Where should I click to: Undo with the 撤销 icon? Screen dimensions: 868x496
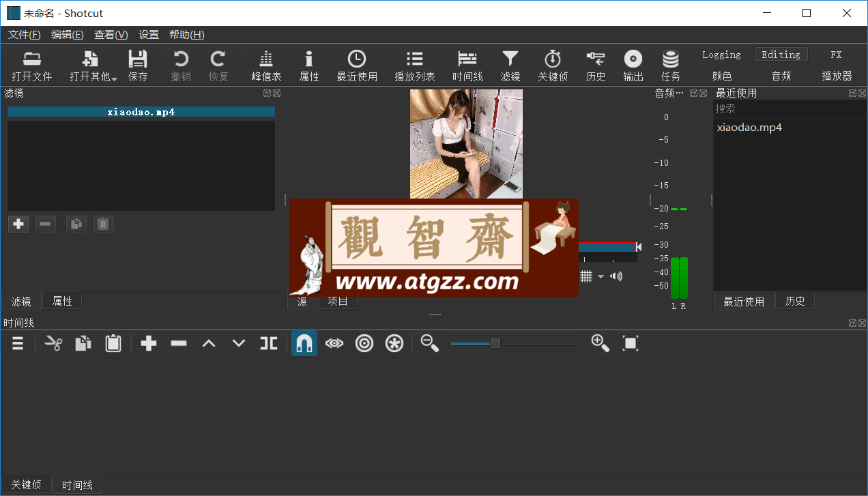(x=181, y=66)
